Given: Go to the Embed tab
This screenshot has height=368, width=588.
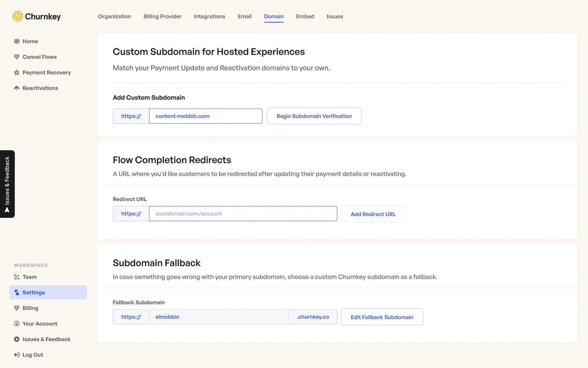Looking at the screenshot, I should tap(305, 17).
